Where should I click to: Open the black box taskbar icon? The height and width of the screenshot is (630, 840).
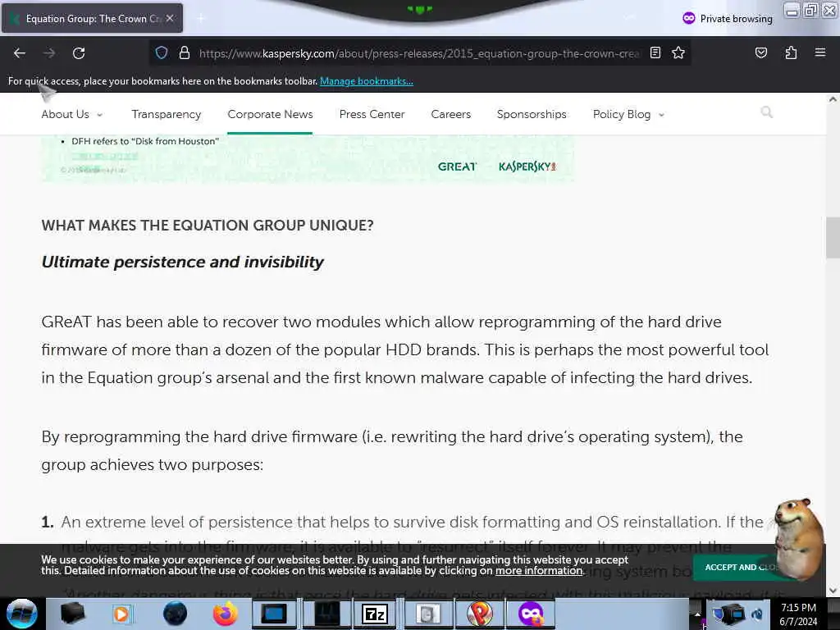tap(72, 614)
